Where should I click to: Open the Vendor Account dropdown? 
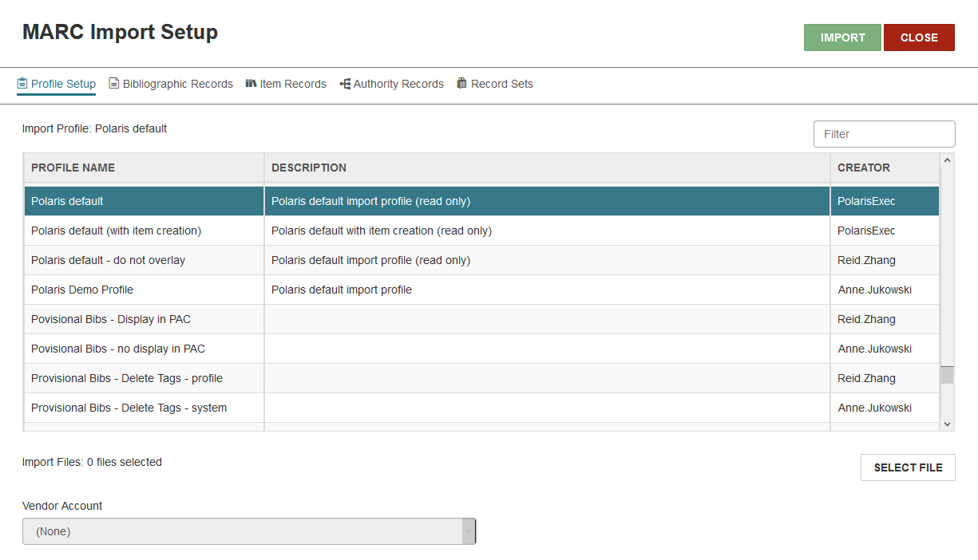[249, 531]
